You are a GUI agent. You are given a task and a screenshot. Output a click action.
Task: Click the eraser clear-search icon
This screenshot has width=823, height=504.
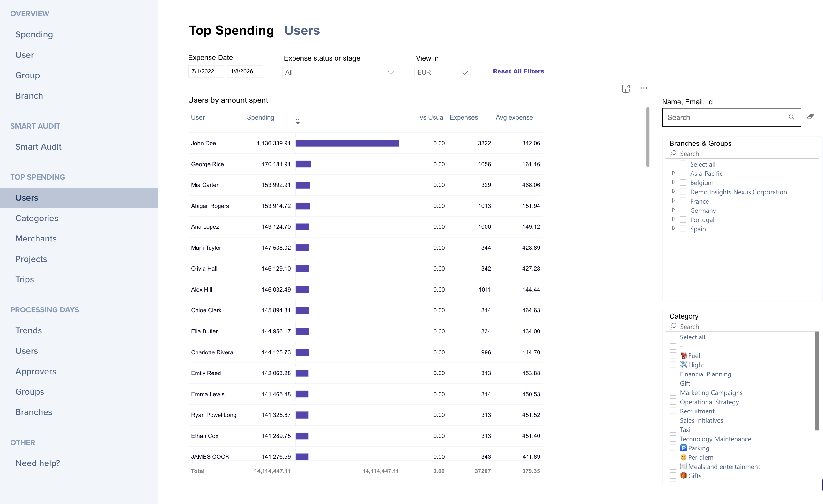(810, 117)
